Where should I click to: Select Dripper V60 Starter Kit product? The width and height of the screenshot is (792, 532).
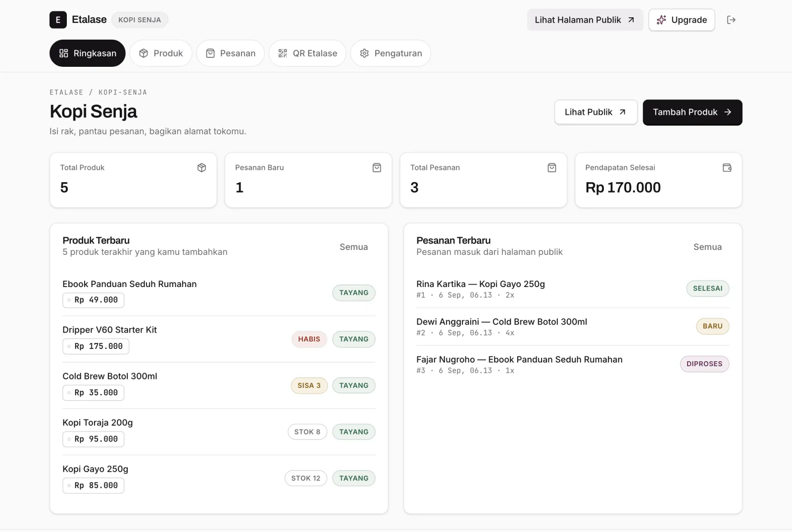coord(219,339)
